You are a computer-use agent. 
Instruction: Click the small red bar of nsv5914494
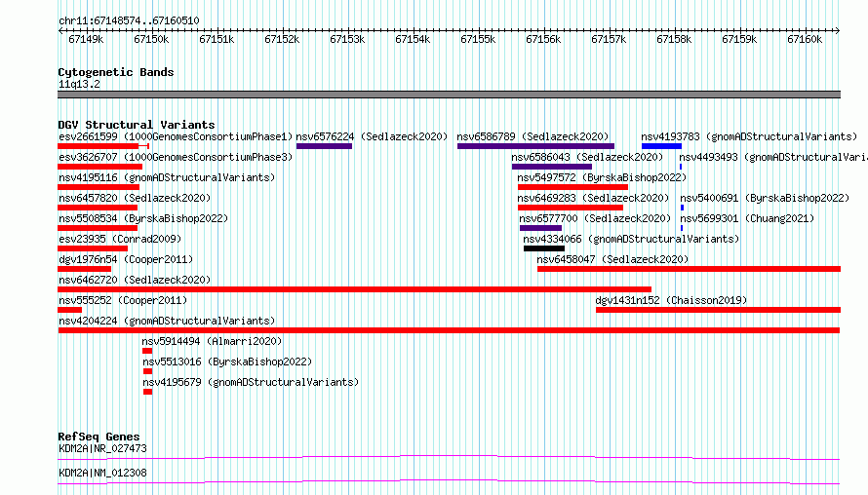click(147, 351)
